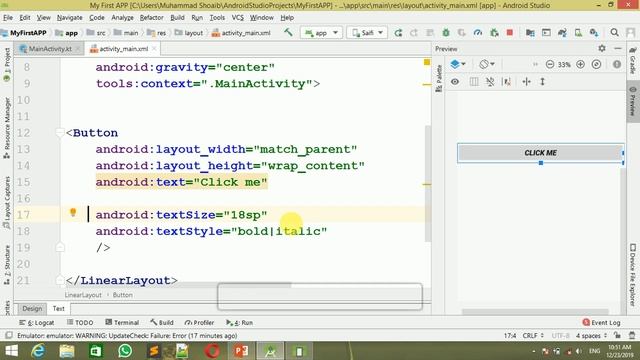This screenshot has width=640, height=360.
Task: Click the Search Everywhere magnifier
Action: 614,32
